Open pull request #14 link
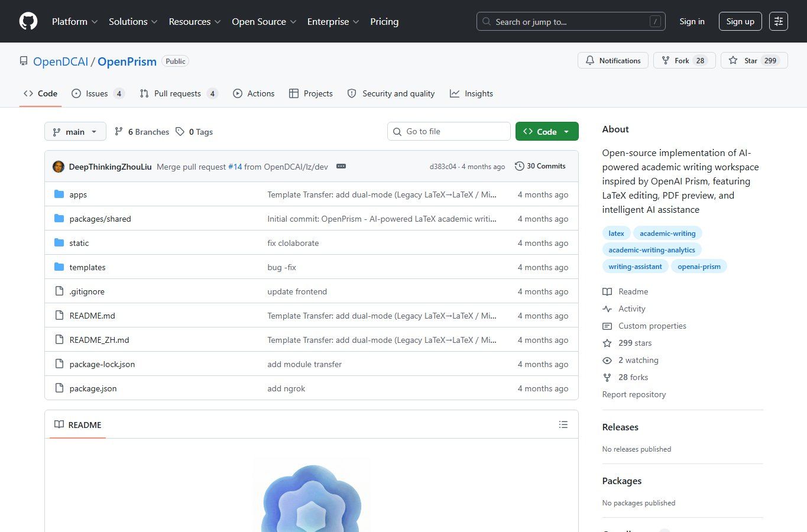This screenshot has height=532, width=807. pyautogui.click(x=235, y=167)
